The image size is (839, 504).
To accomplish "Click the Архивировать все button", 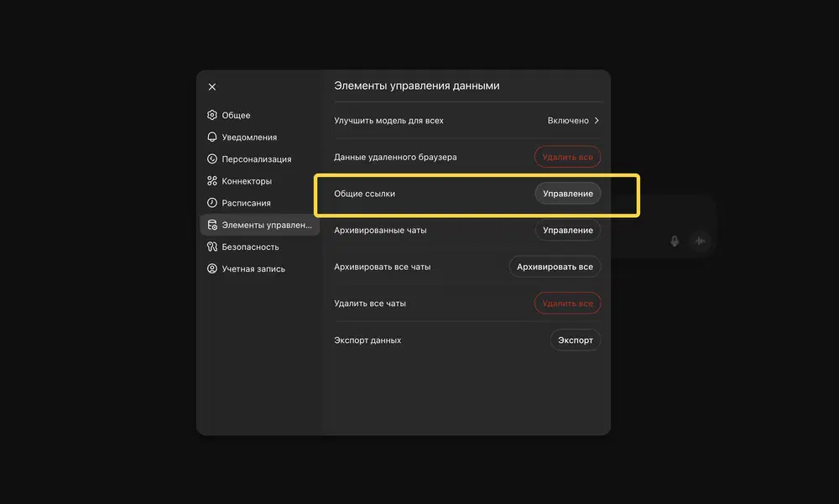I will click(x=555, y=267).
